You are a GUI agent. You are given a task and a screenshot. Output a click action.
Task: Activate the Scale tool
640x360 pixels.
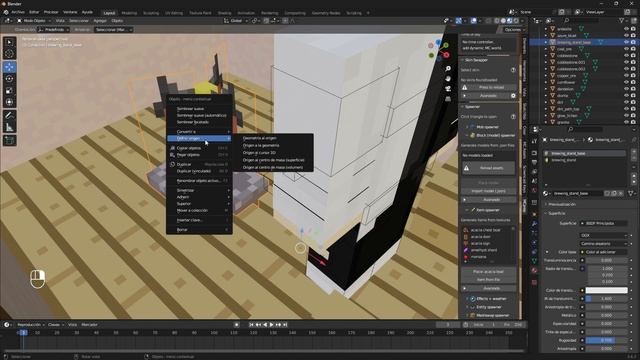pyautogui.click(x=9, y=91)
